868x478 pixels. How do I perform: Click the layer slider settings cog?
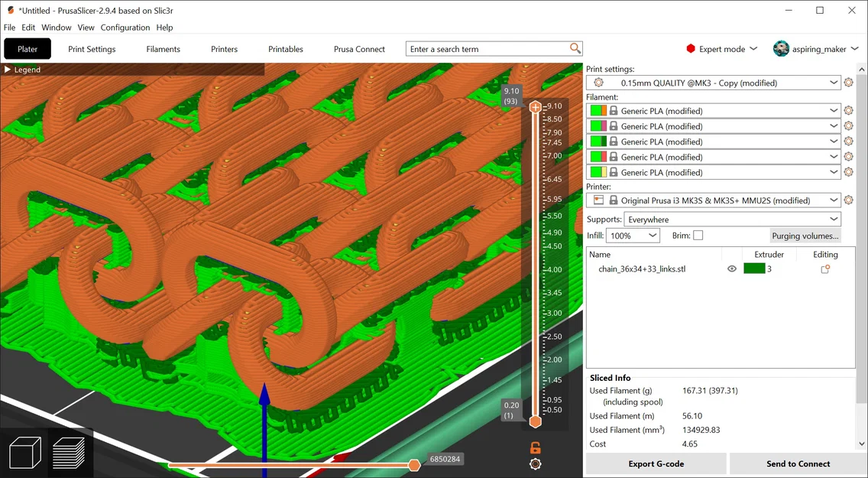(x=535, y=464)
